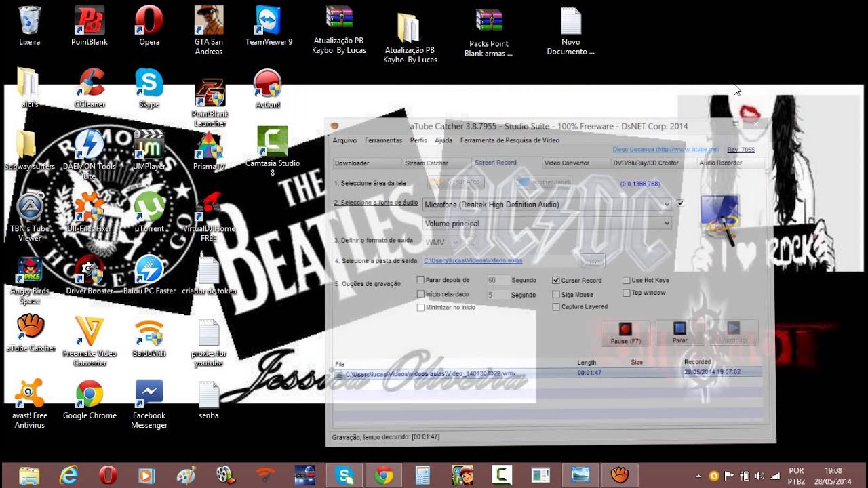Show hidden system tray icons arrow

698,476
